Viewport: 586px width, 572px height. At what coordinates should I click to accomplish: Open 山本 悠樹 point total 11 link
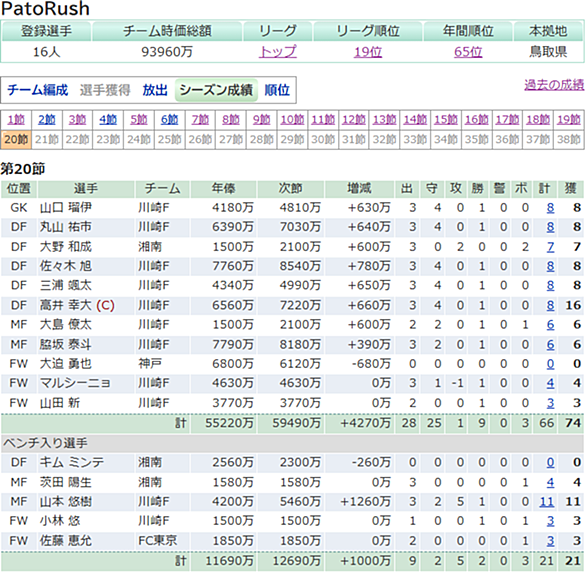(546, 501)
